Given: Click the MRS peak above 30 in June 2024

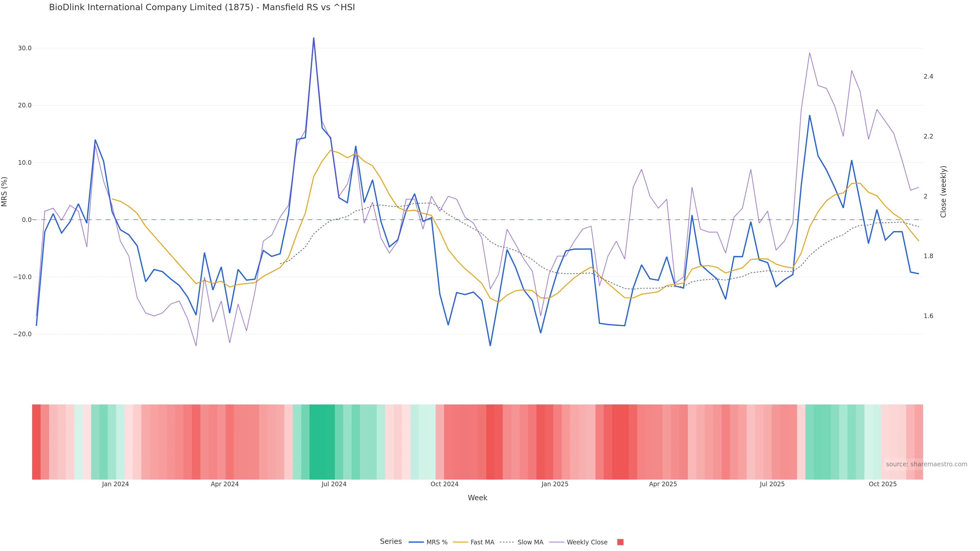Looking at the screenshot, I should tap(313, 38).
